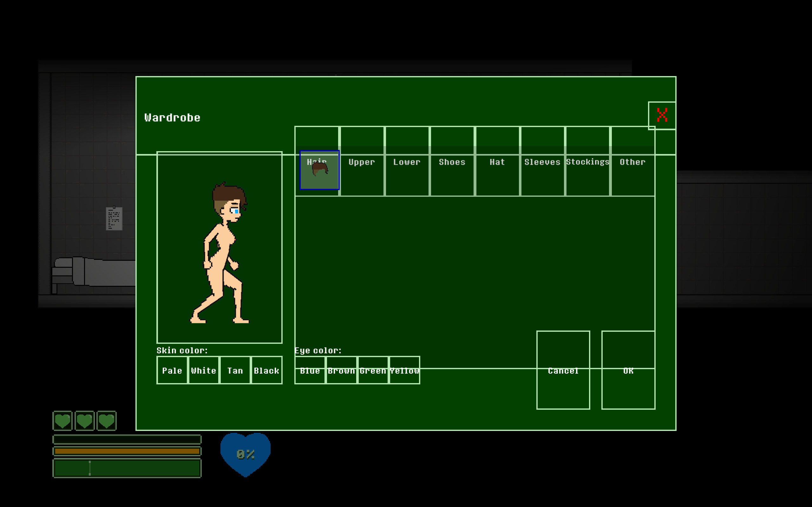Screen dimensions: 812x507
Task: Set skin color to Tan
Action: click(235, 370)
